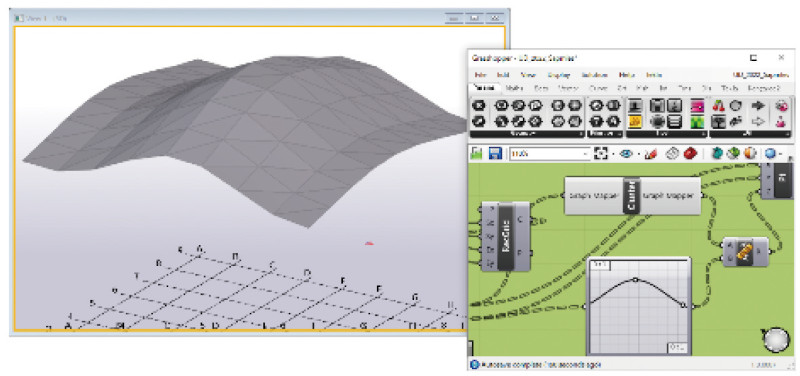Open the Display menu
Viewport: 800px width, 376px height.
pos(559,74)
